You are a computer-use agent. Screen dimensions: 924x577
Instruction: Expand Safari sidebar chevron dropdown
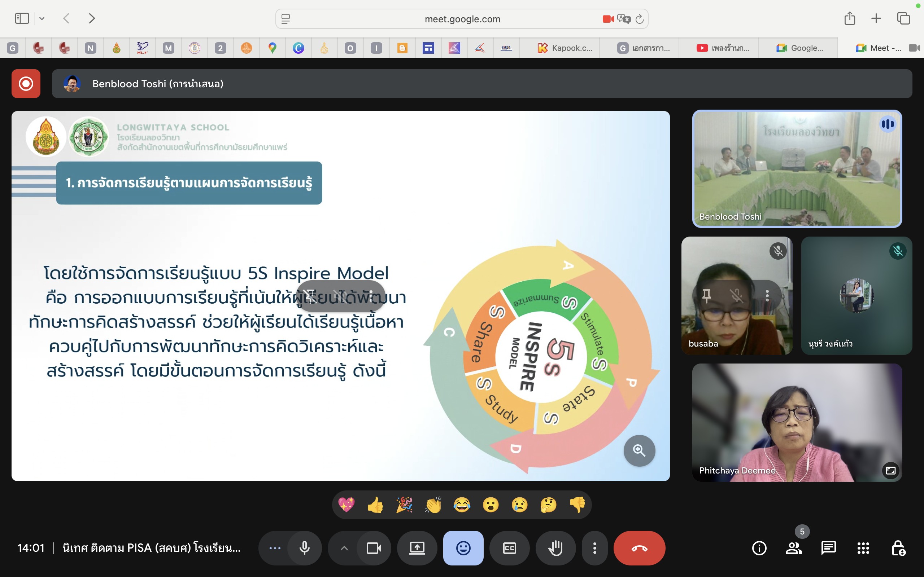click(x=42, y=18)
